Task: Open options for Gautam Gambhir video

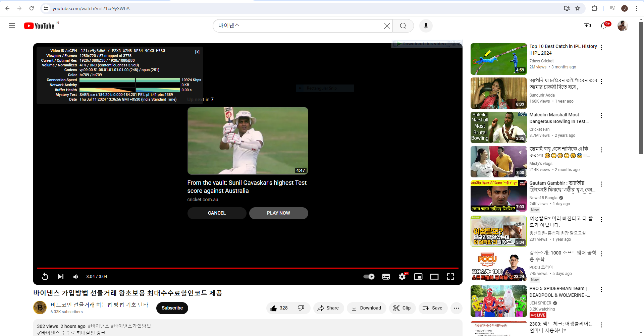Action: pyautogui.click(x=601, y=184)
